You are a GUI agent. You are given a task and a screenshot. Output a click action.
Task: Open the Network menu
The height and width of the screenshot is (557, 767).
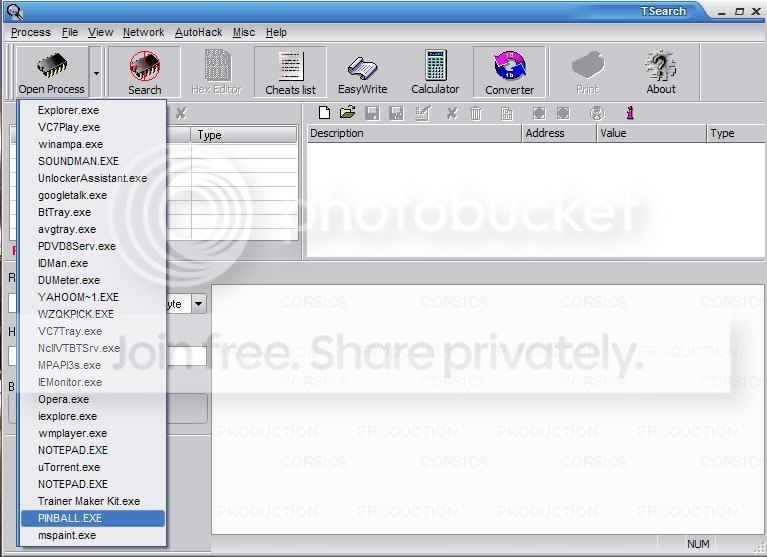tap(143, 32)
